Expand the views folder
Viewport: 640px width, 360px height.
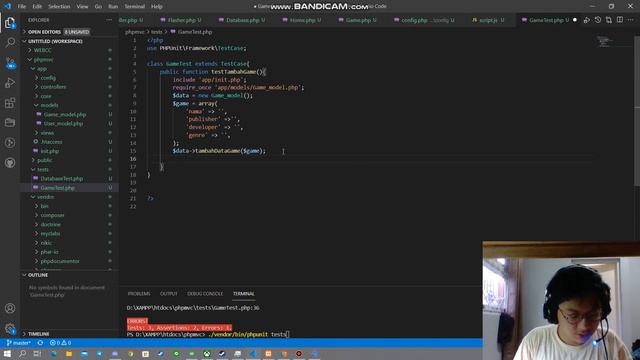pyautogui.click(x=70, y=133)
